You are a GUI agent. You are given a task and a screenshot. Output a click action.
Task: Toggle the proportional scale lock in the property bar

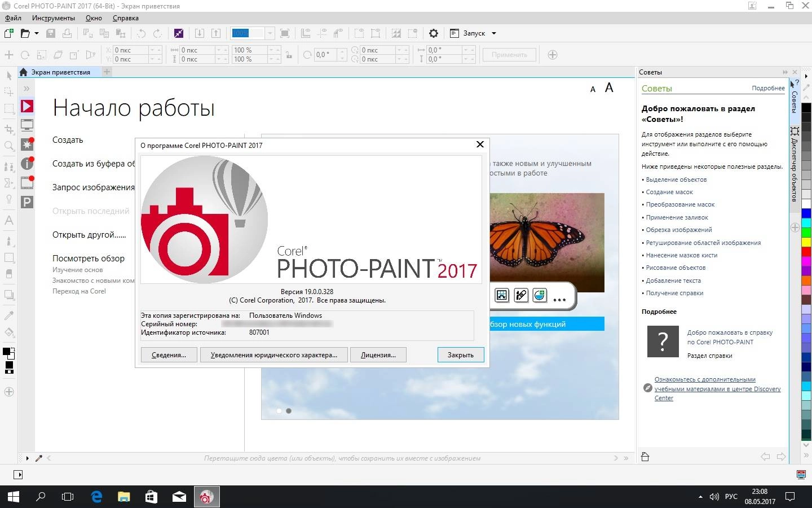coord(290,55)
